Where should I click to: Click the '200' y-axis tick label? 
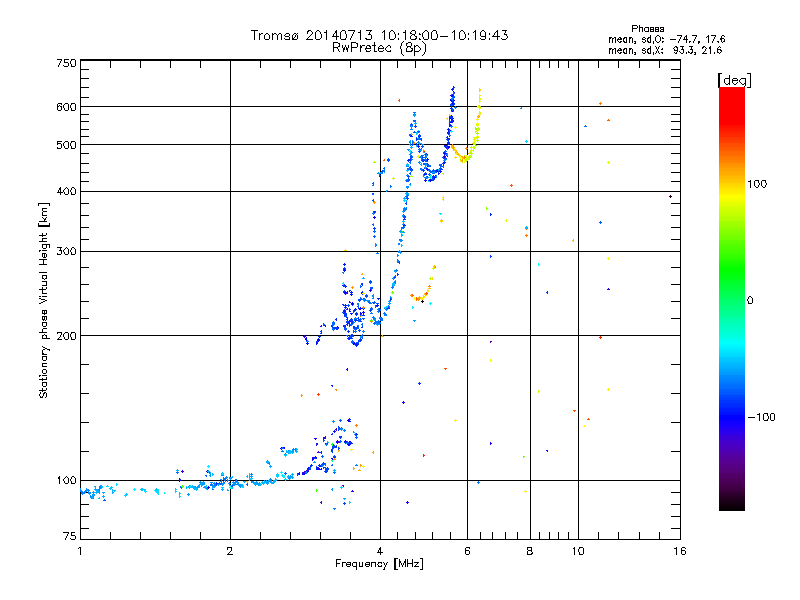pos(66,336)
